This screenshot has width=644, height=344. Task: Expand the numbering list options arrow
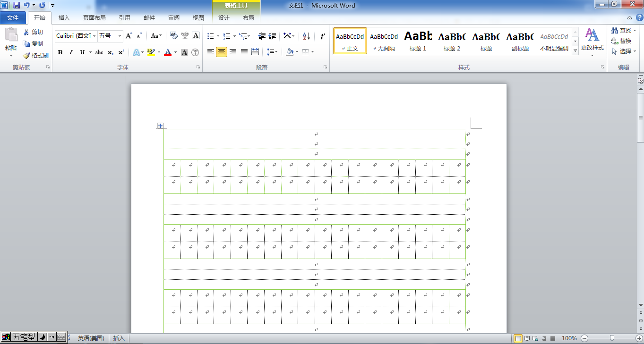pyautogui.click(x=234, y=36)
